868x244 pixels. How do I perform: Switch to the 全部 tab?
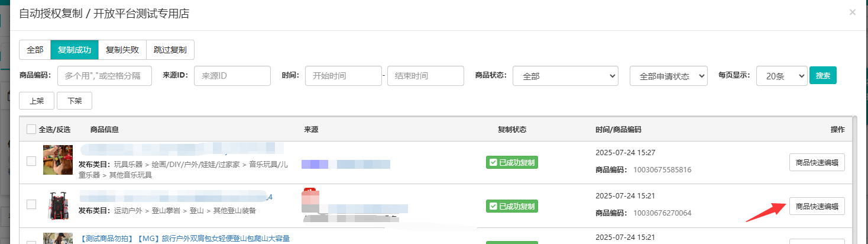click(35, 50)
